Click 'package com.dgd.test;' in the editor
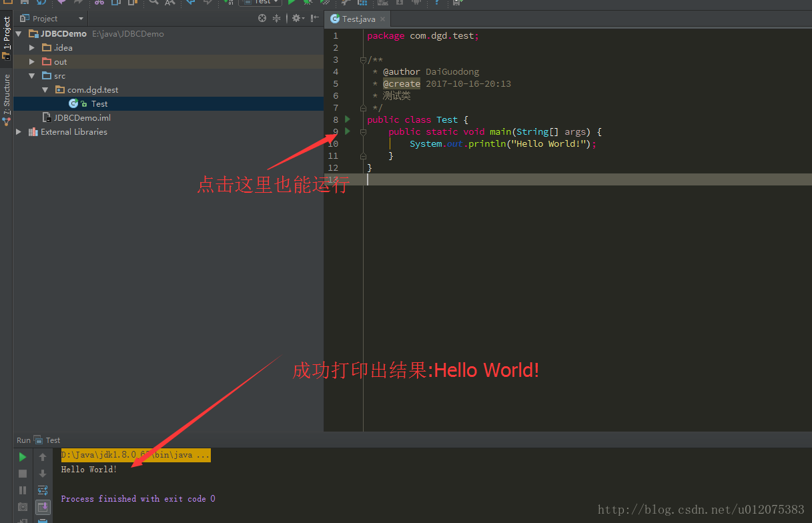Image resolution: width=812 pixels, height=523 pixels. tap(423, 36)
